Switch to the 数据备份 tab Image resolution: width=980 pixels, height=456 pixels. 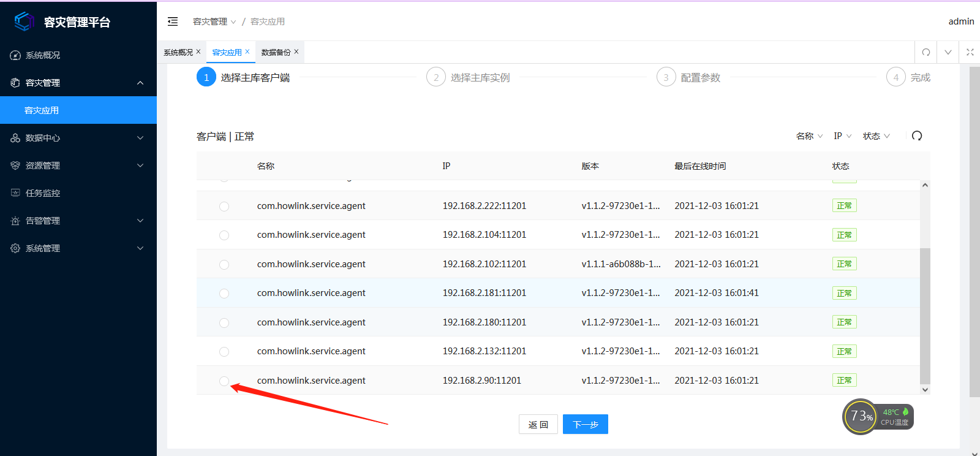pyautogui.click(x=276, y=52)
